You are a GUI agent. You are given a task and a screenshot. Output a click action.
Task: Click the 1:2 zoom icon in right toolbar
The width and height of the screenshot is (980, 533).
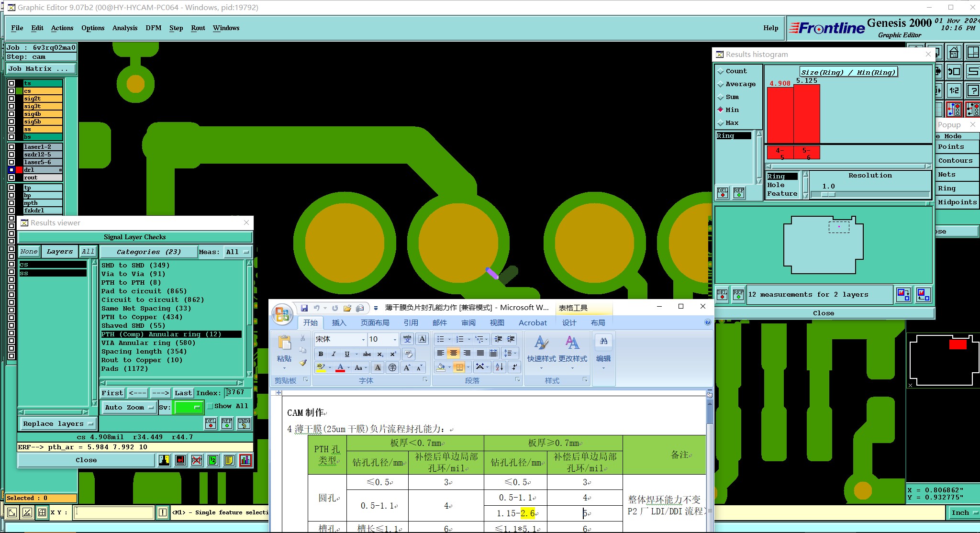point(954,90)
